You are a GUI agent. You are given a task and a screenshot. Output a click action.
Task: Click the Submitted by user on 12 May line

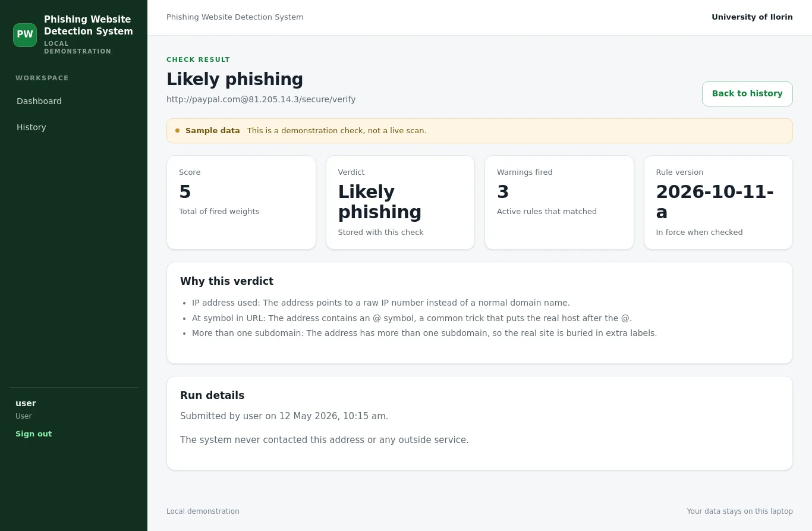click(x=284, y=416)
